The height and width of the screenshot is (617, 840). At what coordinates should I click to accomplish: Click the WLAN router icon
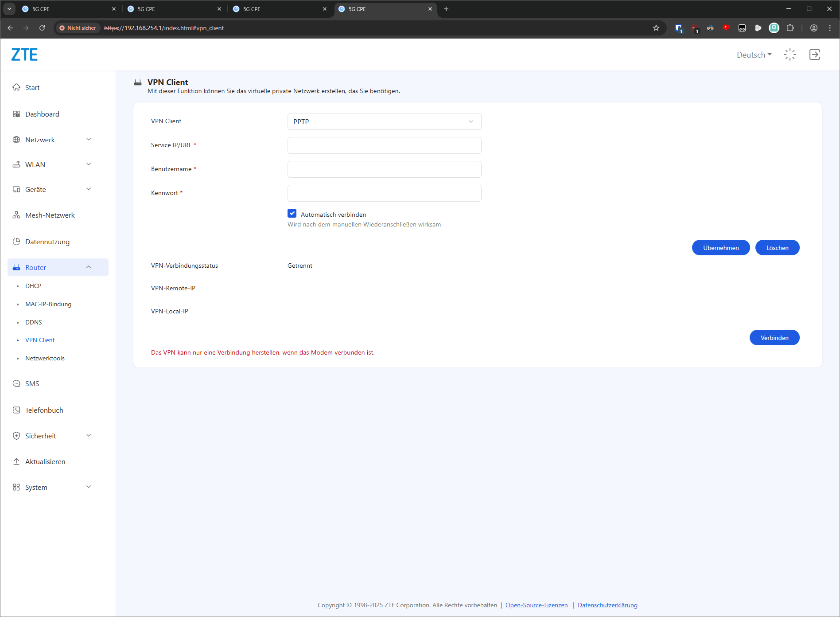(x=16, y=164)
